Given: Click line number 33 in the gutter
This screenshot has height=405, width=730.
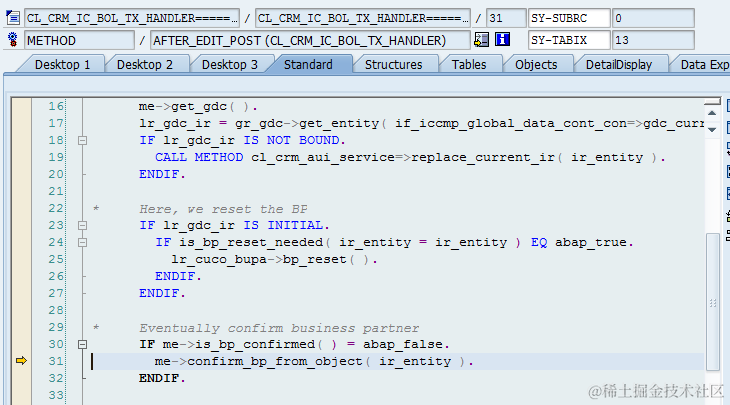Looking at the screenshot, I should pos(56,395).
